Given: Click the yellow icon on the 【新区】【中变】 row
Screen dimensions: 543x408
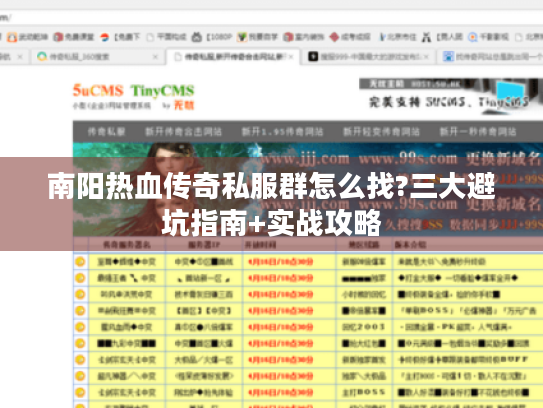Looking at the screenshot, I should coord(80,311).
